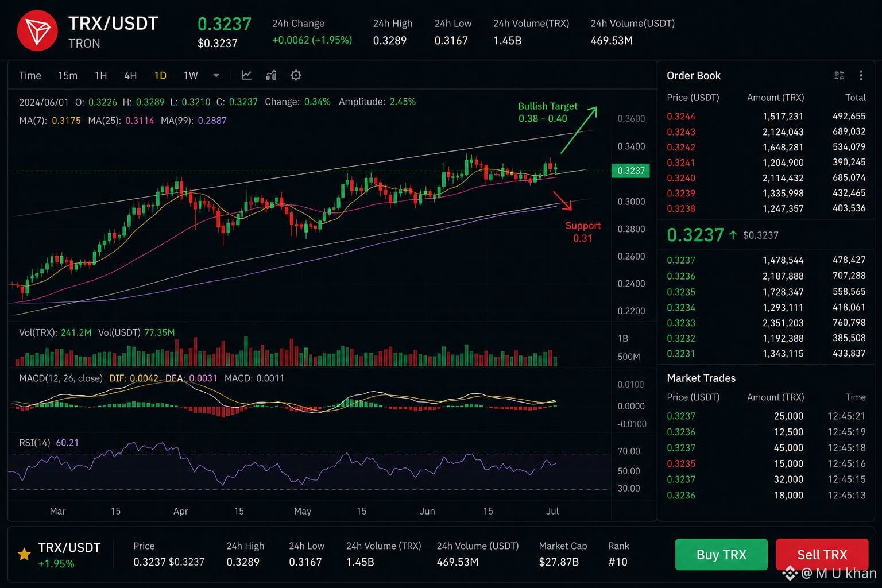The image size is (882, 588).
Task: Switch chart to 4H interval
Action: click(130, 75)
